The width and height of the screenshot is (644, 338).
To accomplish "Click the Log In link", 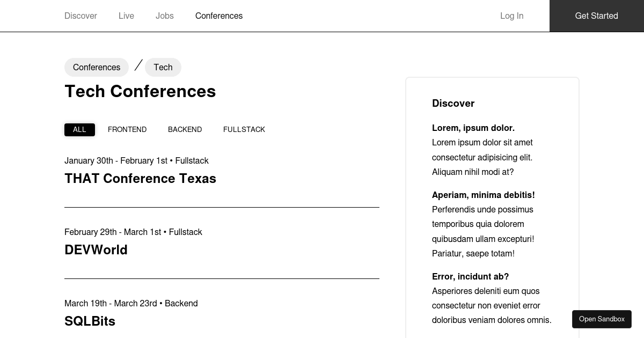I will click(511, 16).
